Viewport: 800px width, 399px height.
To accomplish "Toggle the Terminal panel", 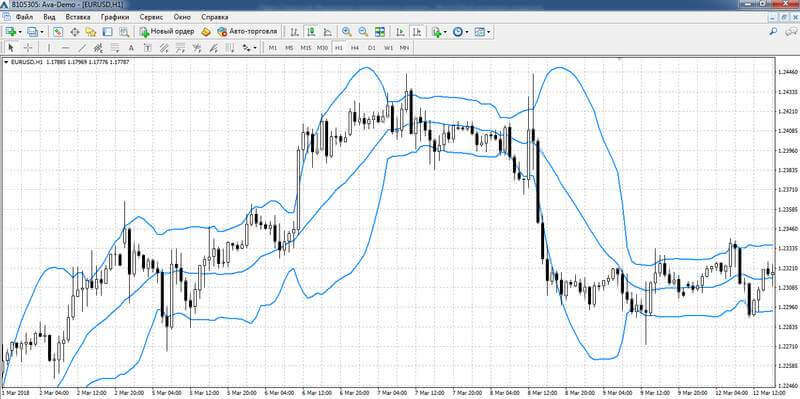I will [107, 32].
